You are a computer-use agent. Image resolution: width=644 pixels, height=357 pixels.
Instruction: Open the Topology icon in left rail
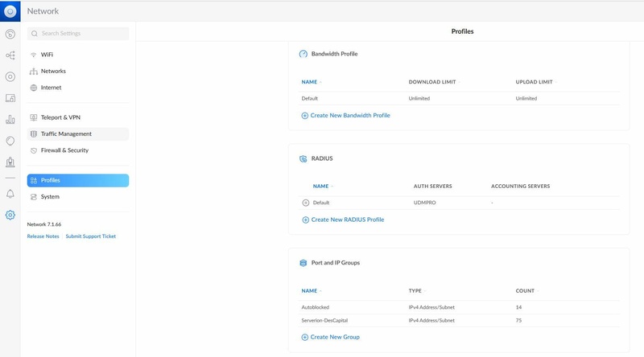10,55
